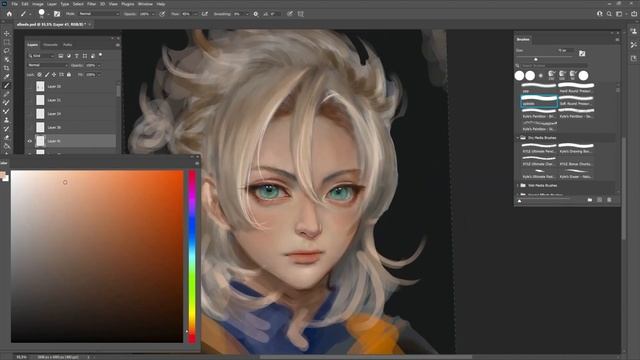Image resolution: width=640 pixels, height=360 pixels.
Task: Open the Color panel menu icon
Action: click(x=197, y=163)
